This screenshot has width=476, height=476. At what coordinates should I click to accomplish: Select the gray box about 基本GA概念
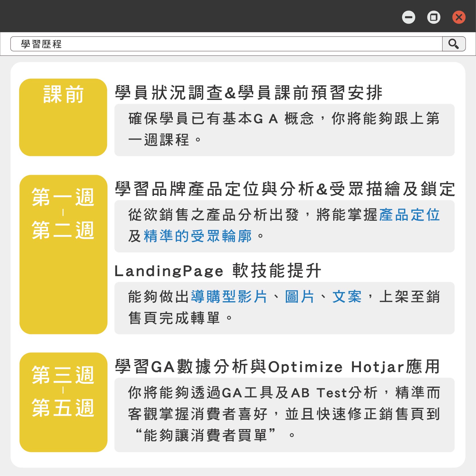[284, 130]
